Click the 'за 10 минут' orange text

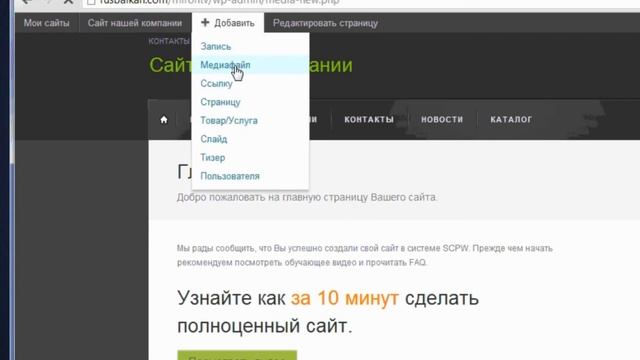(x=344, y=298)
